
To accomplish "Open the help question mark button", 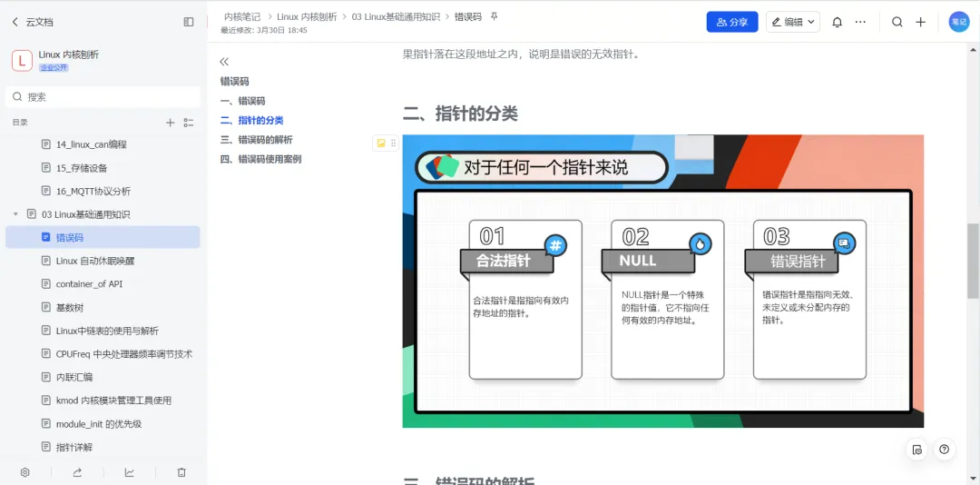I will click(945, 450).
